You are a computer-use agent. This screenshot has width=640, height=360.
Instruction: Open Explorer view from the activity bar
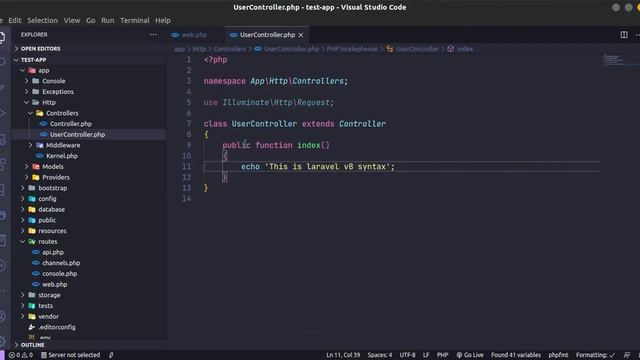click(2, 38)
